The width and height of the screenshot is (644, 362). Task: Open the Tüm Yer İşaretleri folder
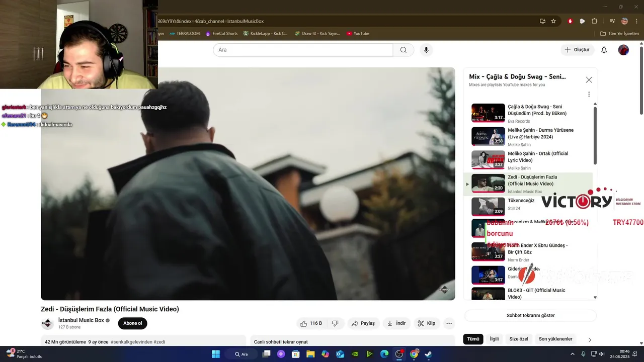[620, 34]
